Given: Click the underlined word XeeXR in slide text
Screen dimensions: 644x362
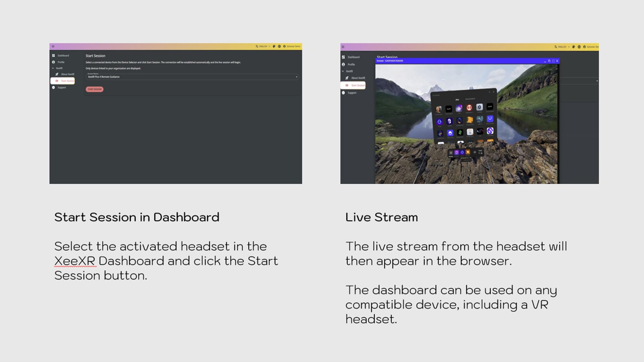Looking at the screenshot, I should (75, 261).
